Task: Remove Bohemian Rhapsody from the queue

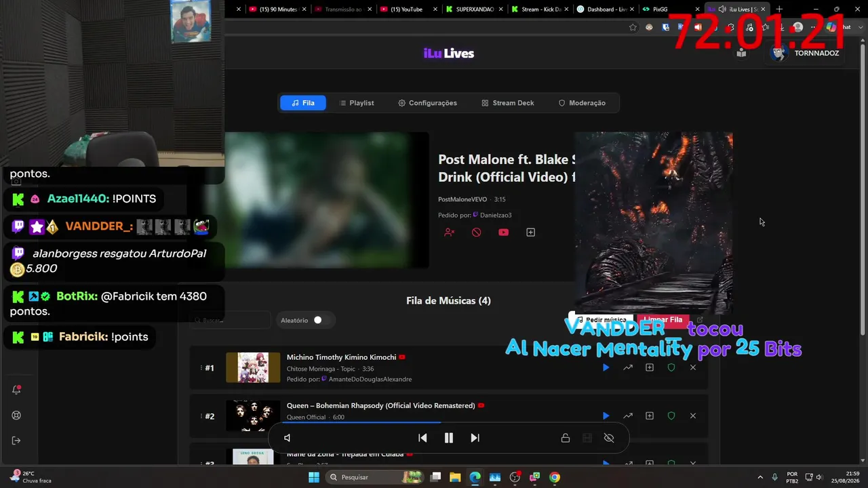Action: tap(693, 415)
